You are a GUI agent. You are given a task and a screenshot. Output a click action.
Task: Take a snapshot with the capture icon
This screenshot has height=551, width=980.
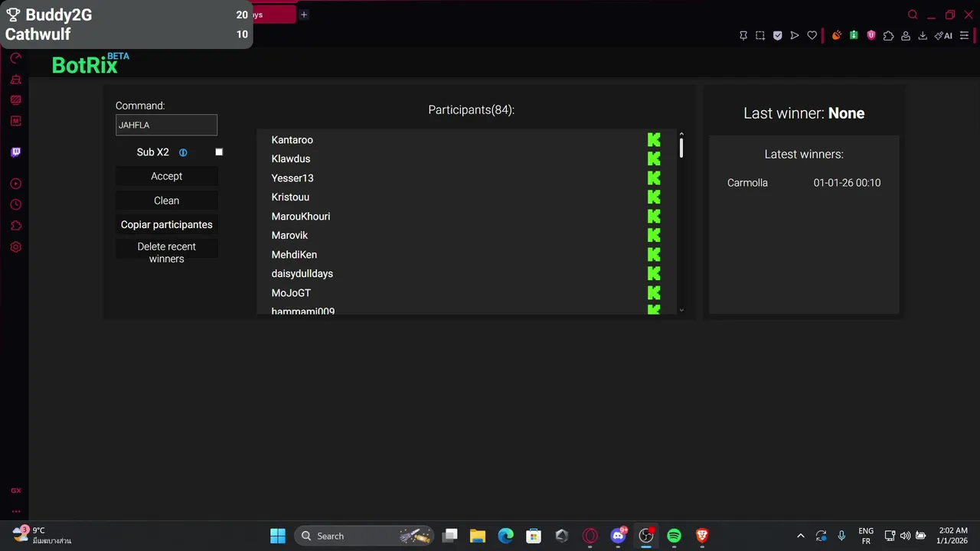click(760, 35)
